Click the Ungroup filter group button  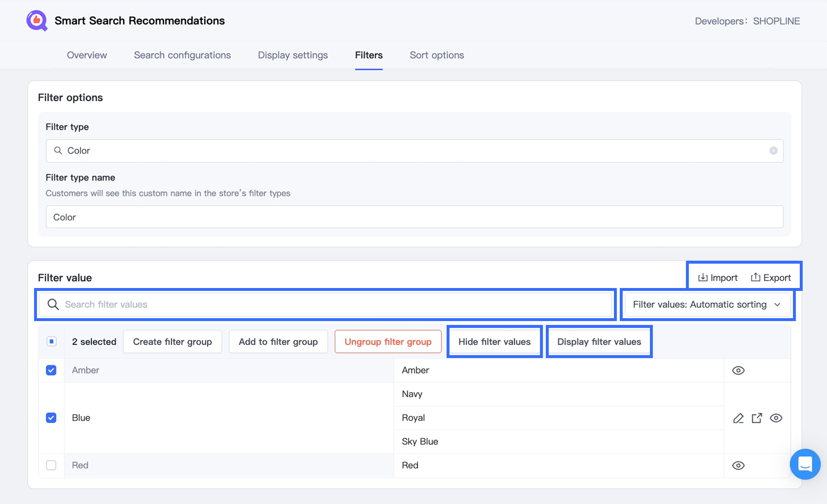tap(388, 342)
